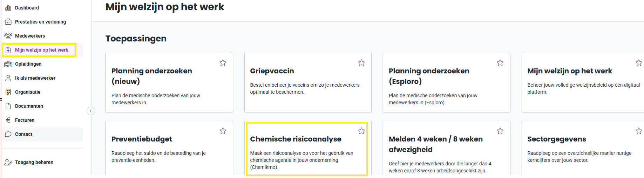The height and width of the screenshot is (178, 644).
Task: Star the Chemische risicoanalyse application
Action: click(x=361, y=131)
